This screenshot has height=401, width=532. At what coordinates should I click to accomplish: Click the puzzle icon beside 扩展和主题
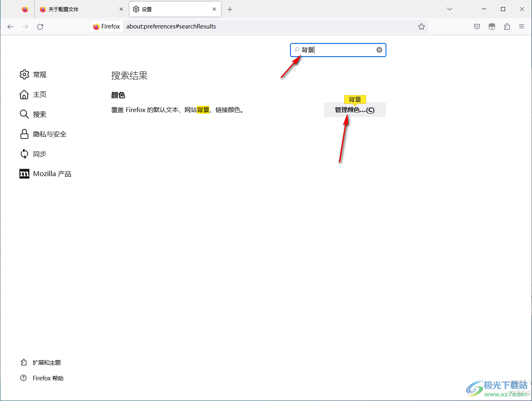coord(24,363)
